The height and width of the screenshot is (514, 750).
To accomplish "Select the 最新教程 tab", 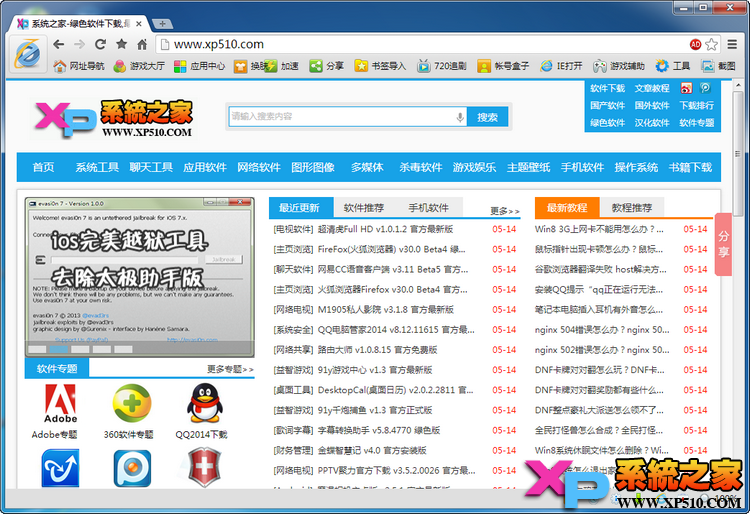I will [x=567, y=208].
